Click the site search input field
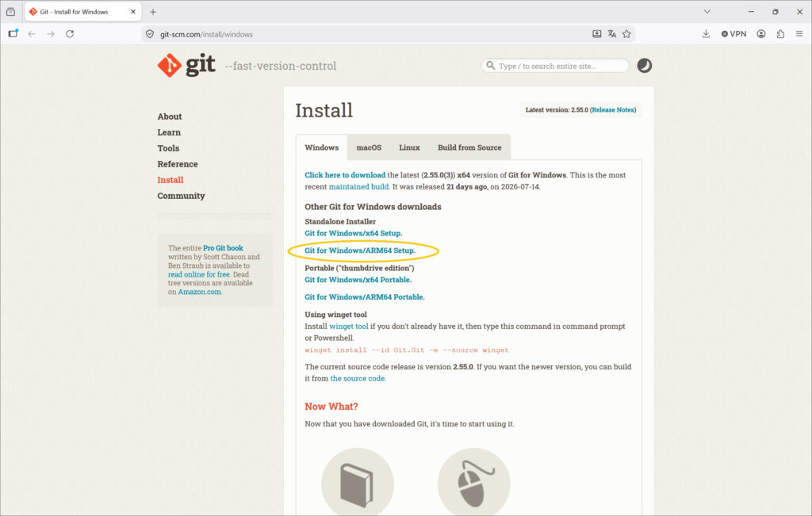 pyautogui.click(x=555, y=66)
